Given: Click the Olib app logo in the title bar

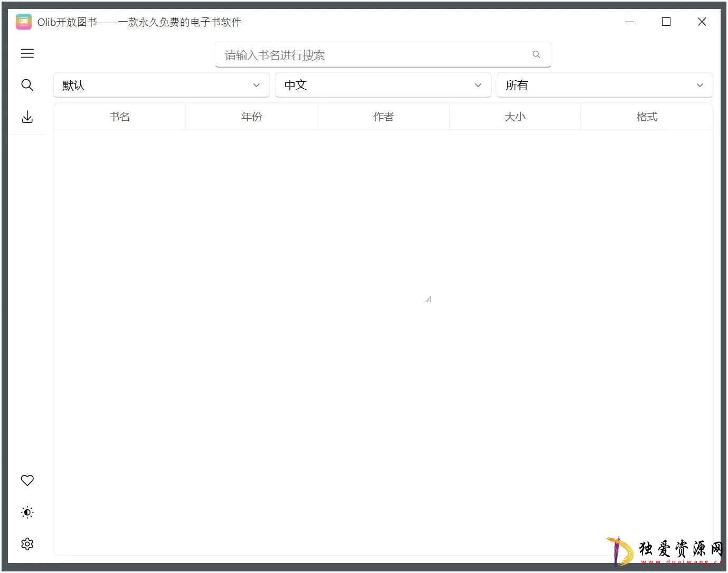Looking at the screenshot, I should pyautogui.click(x=24, y=22).
